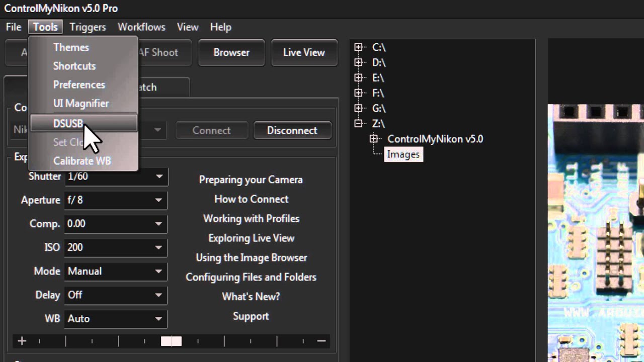The height and width of the screenshot is (362, 644).
Task: Select the ControlMyNikon v5.0 folder label
Action: coord(435,139)
